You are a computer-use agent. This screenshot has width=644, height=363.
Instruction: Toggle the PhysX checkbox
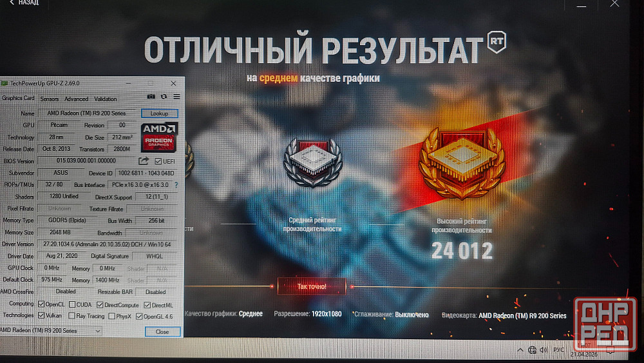click(111, 316)
